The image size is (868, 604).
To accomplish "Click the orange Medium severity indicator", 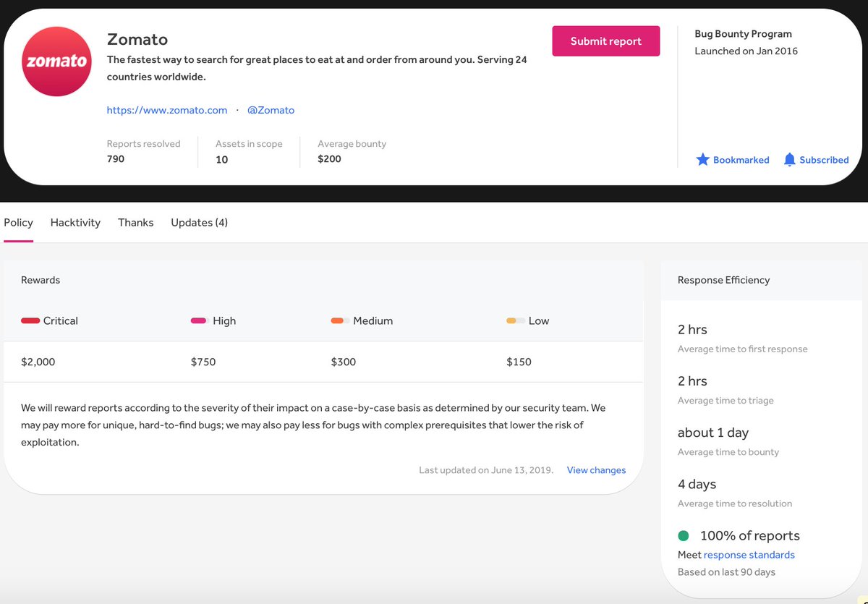I will pyautogui.click(x=340, y=320).
